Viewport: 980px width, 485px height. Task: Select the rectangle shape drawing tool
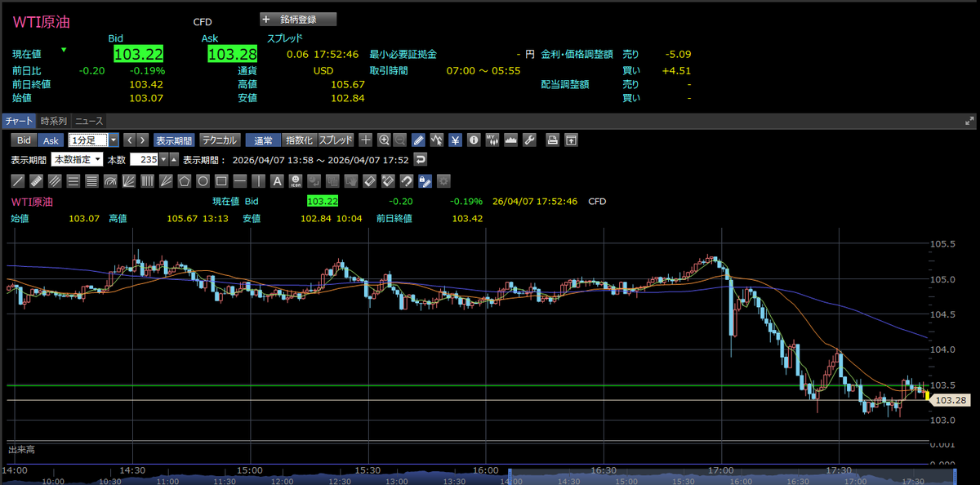221,180
